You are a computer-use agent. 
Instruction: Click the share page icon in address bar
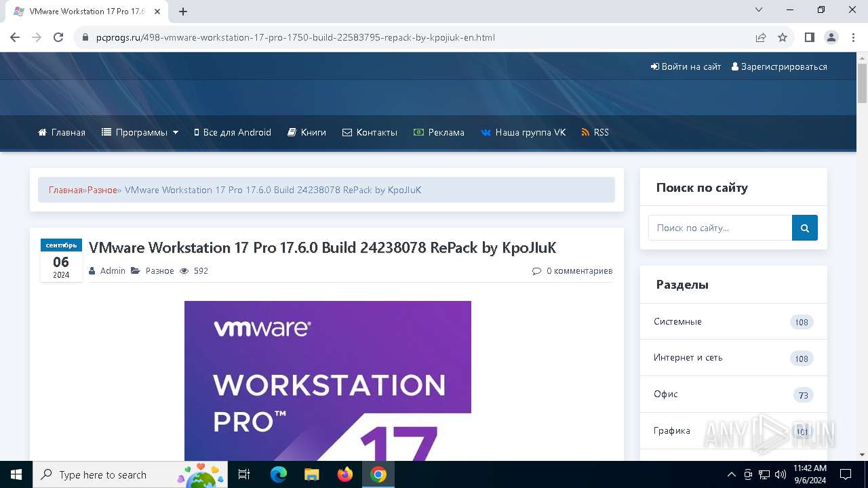pyautogui.click(x=761, y=37)
